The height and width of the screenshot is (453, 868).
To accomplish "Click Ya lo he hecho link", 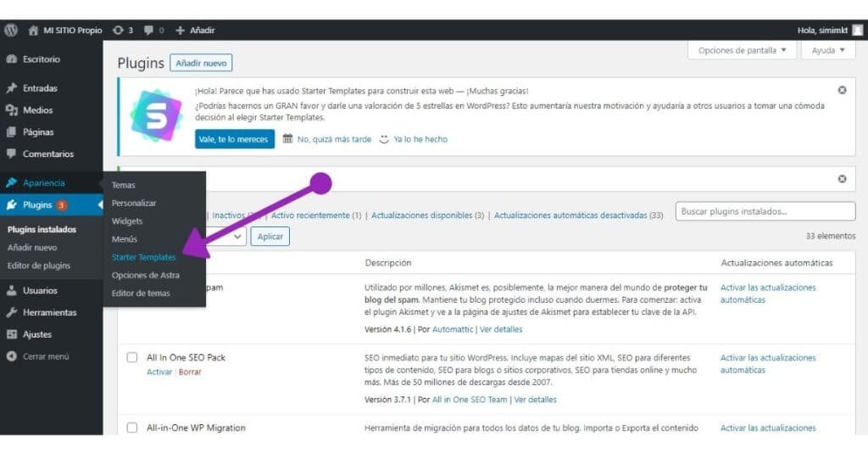I will pyautogui.click(x=420, y=140).
